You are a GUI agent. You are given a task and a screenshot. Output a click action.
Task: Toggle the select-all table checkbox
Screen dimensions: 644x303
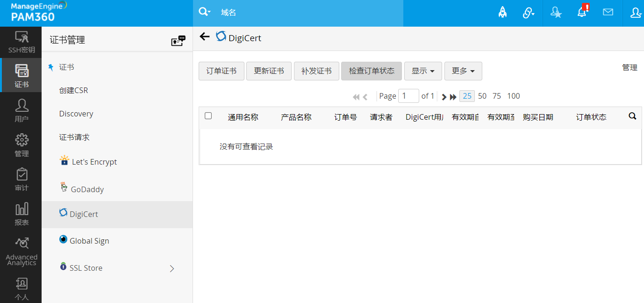(208, 116)
